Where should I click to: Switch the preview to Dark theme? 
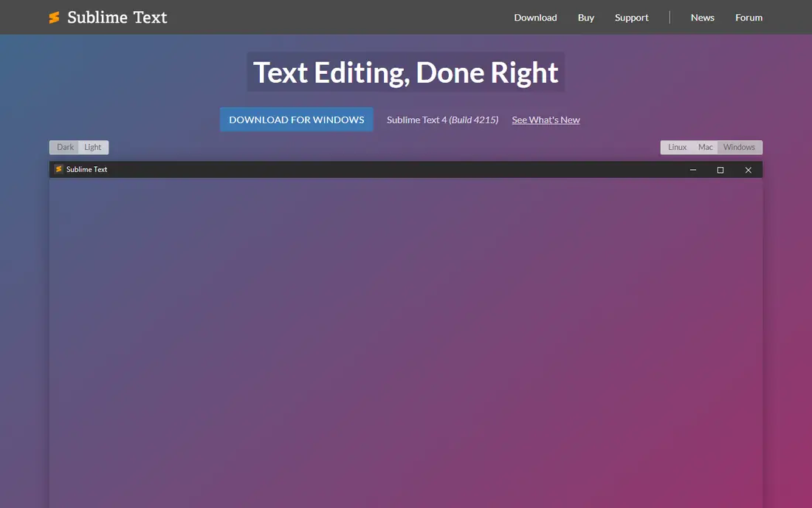(65, 147)
